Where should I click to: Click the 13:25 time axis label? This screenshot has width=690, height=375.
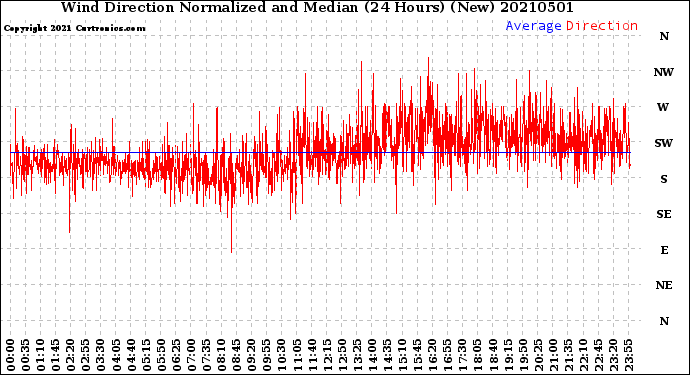tap(357, 355)
